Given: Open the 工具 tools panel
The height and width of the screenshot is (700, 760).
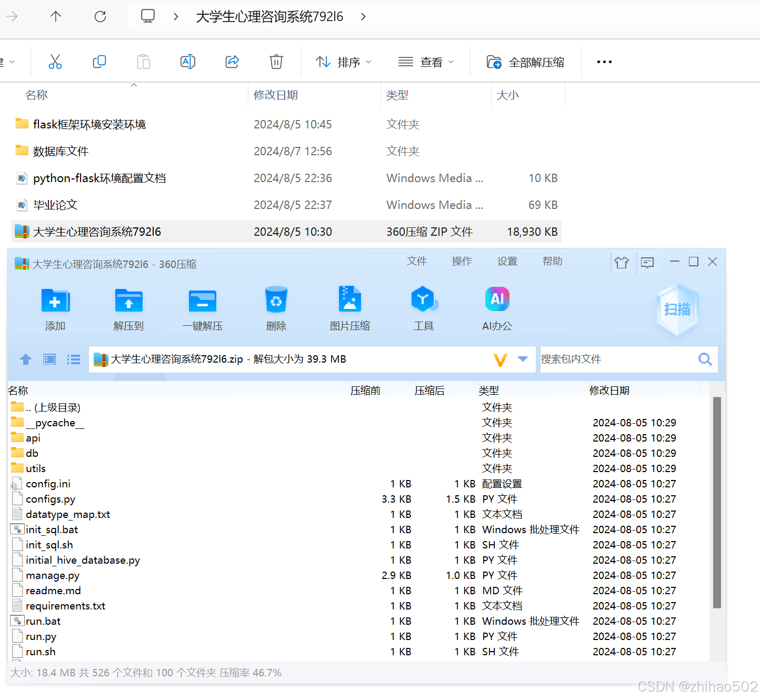Looking at the screenshot, I should click(x=424, y=308).
